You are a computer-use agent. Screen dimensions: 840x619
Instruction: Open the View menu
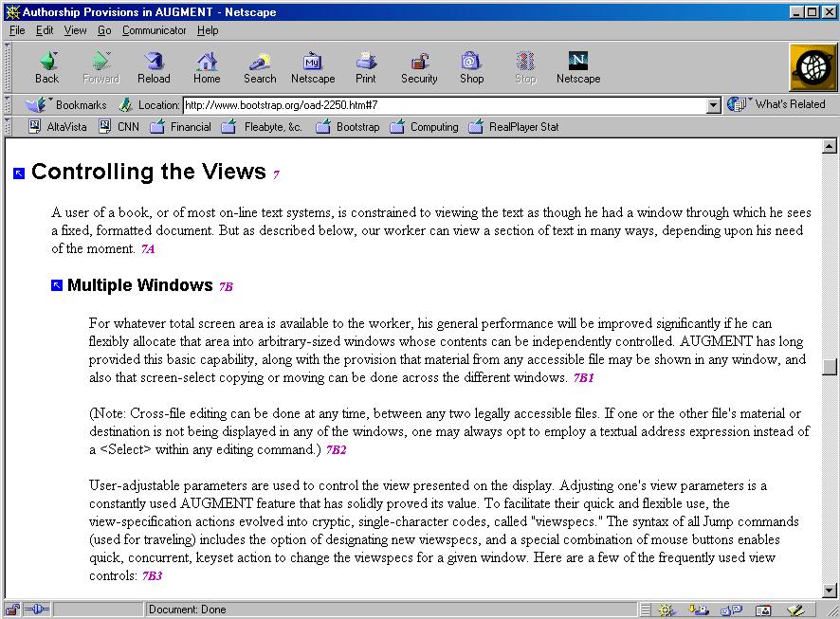point(75,30)
